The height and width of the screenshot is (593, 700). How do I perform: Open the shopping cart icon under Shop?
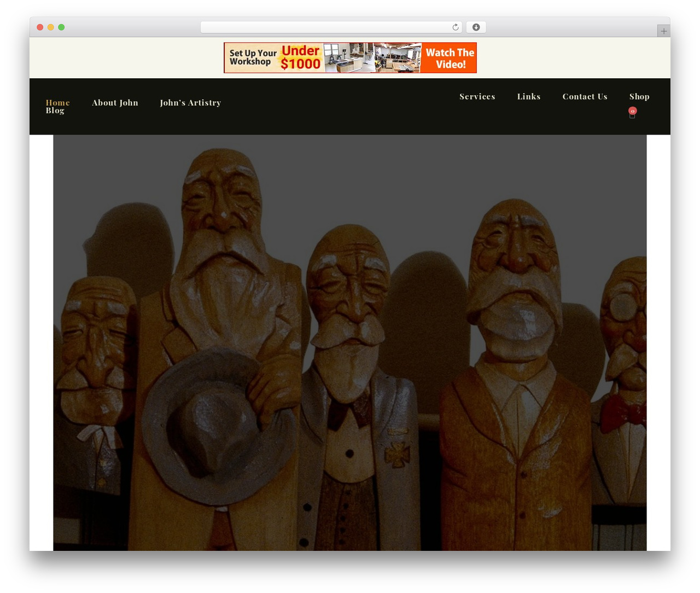point(632,113)
